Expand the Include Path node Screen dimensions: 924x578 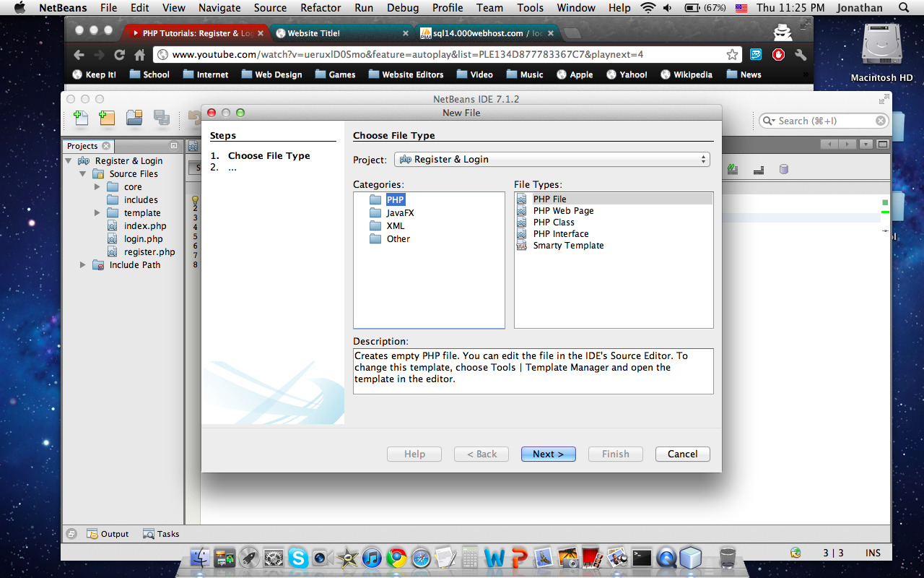83,265
